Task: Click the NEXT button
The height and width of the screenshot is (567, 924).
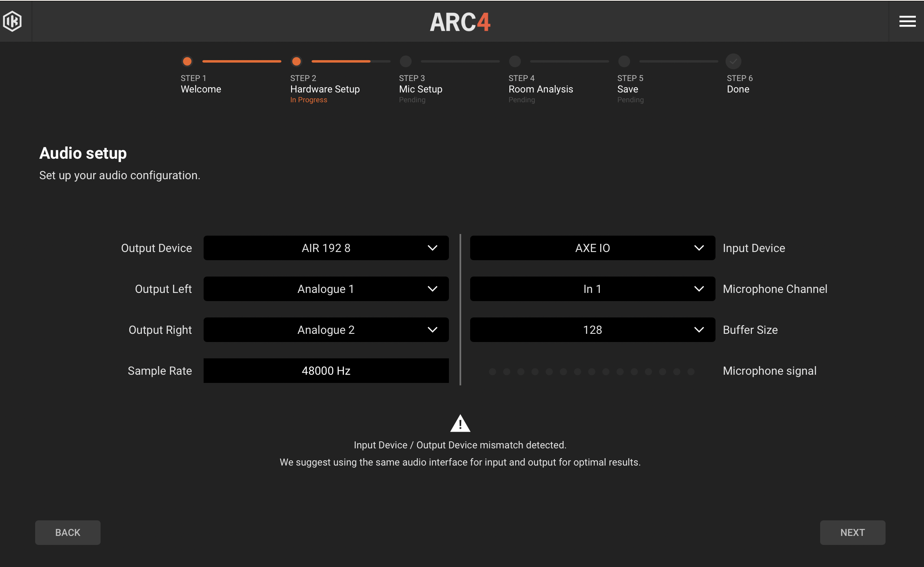Action: click(x=853, y=533)
